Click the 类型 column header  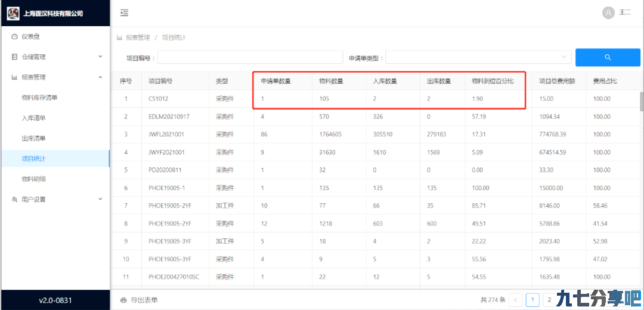click(222, 81)
